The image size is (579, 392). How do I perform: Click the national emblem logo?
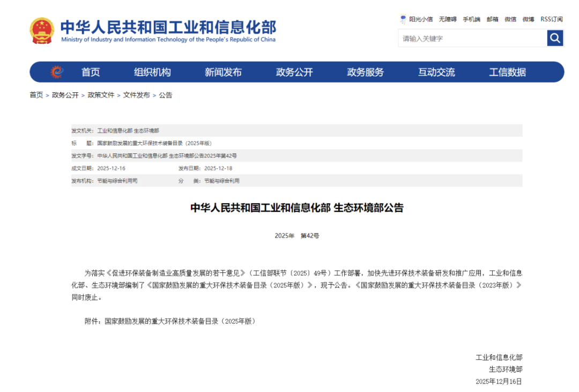(42, 31)
